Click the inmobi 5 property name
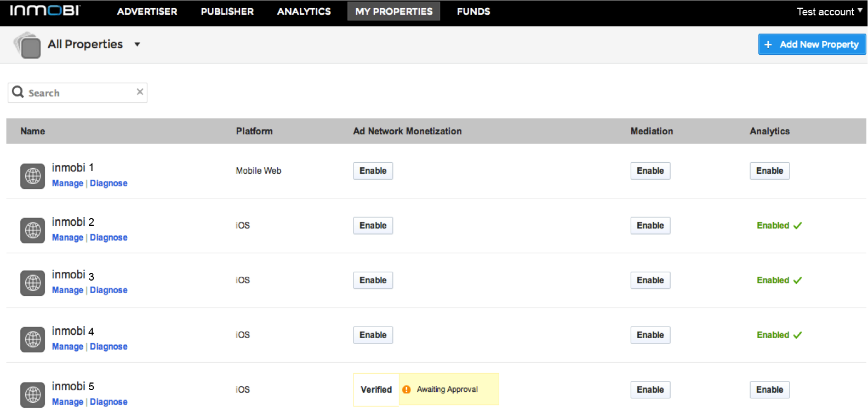 pos(73,386)
